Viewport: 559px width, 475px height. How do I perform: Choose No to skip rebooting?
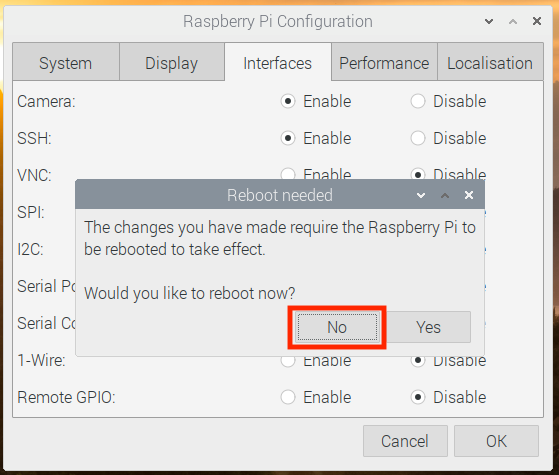click(337, 327)
